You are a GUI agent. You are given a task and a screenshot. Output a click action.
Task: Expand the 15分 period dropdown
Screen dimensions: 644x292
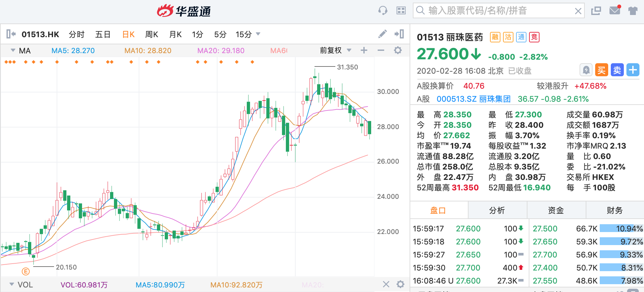click(x=258, y=34)
